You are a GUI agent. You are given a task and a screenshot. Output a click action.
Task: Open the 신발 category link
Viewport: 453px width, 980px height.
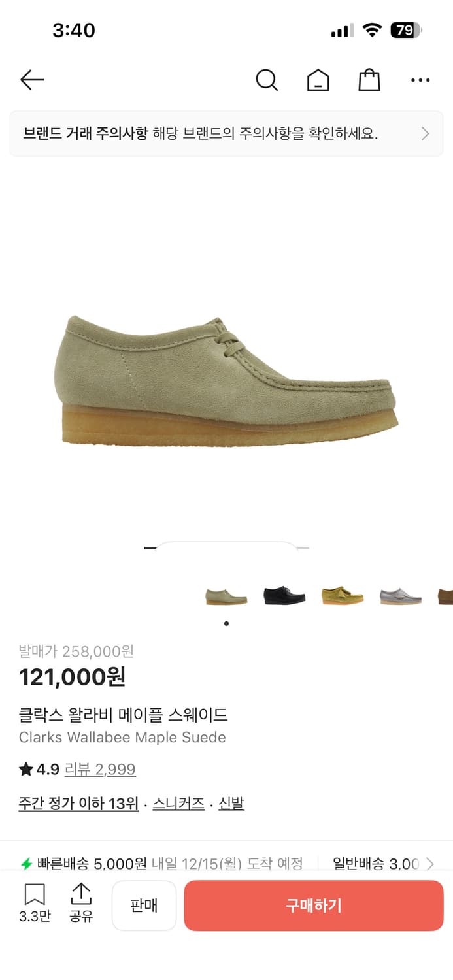(231, 804)
